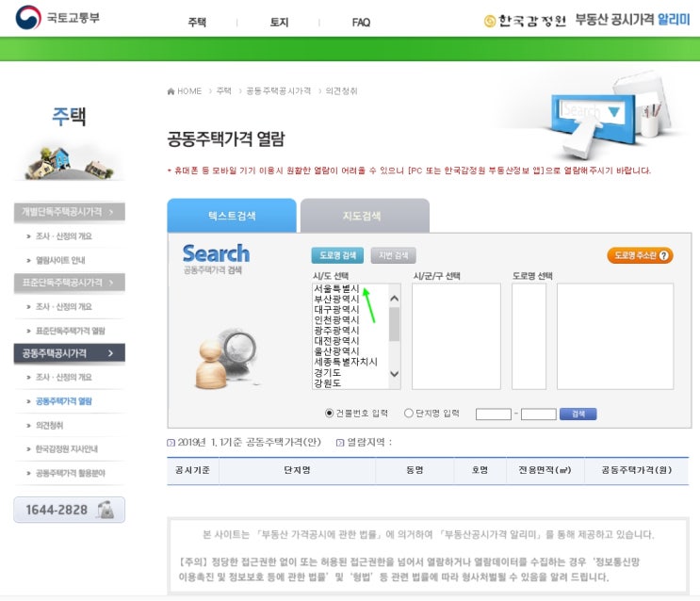The image size is (700, 601).
Task: Select 부산광역시 in the list
Action: tap(336, 299)
